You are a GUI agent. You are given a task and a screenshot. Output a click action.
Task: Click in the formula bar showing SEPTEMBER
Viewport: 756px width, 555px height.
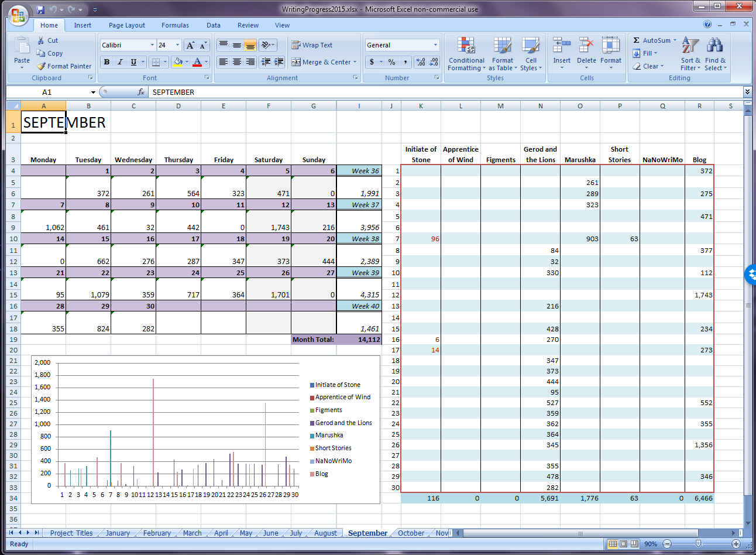pyautogui.click(x=410, y=92)
